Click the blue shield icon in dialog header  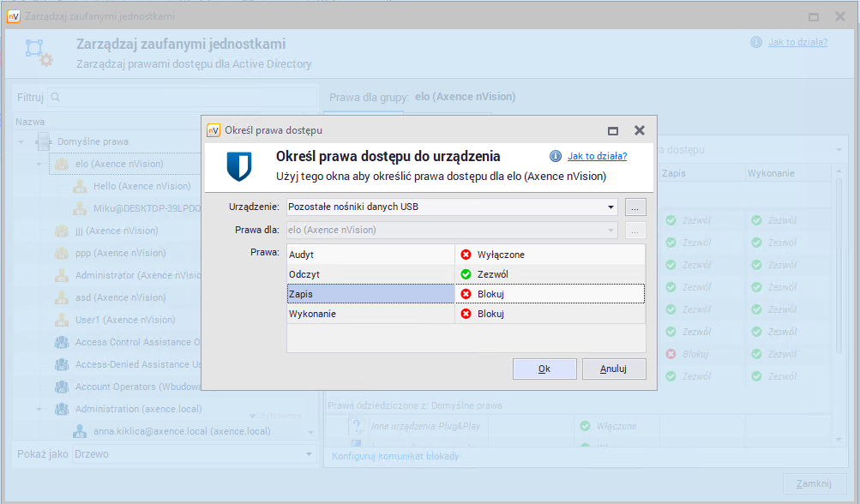coord(239,165)
